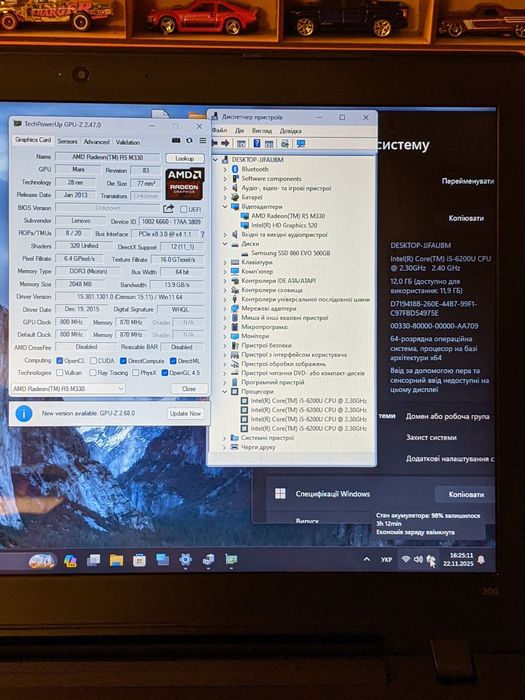Select Intel(R) HD Graphics 520 device
This screenshot has width=525, height=700.
tap(284, 225)
